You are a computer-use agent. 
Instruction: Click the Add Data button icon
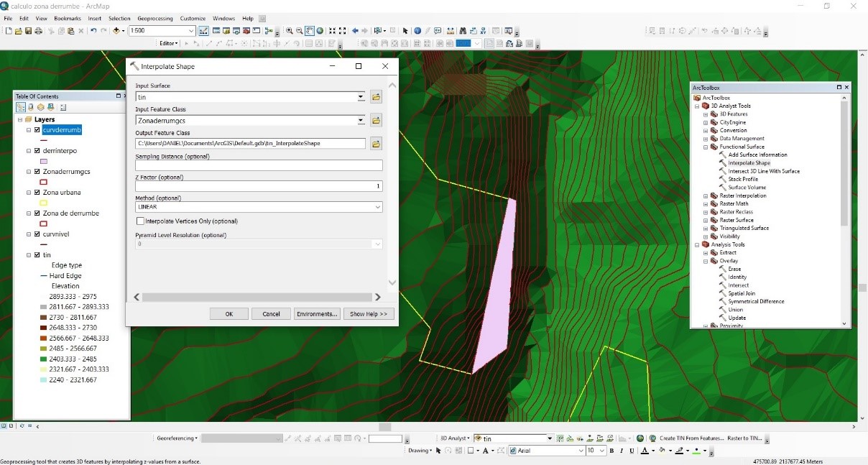116,31
